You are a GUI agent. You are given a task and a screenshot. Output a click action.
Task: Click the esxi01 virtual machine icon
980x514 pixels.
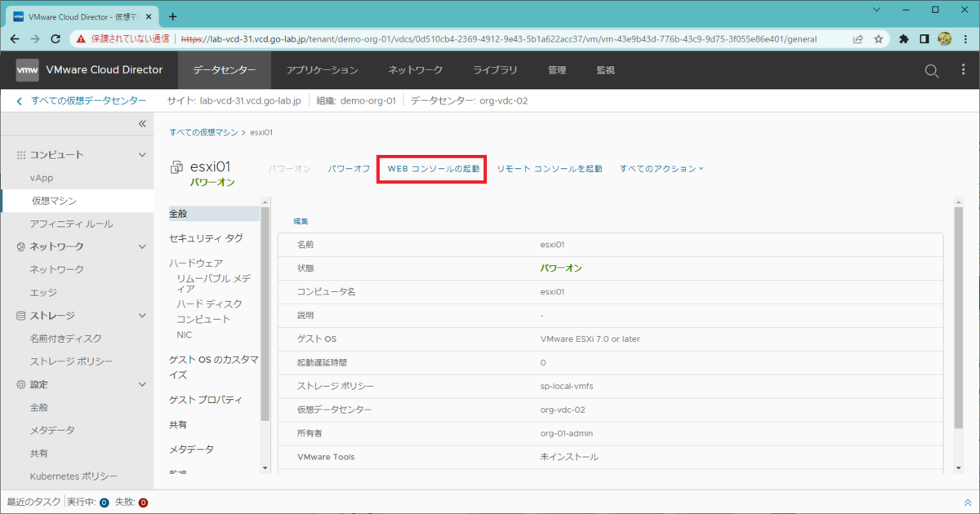tap(176, 167)
